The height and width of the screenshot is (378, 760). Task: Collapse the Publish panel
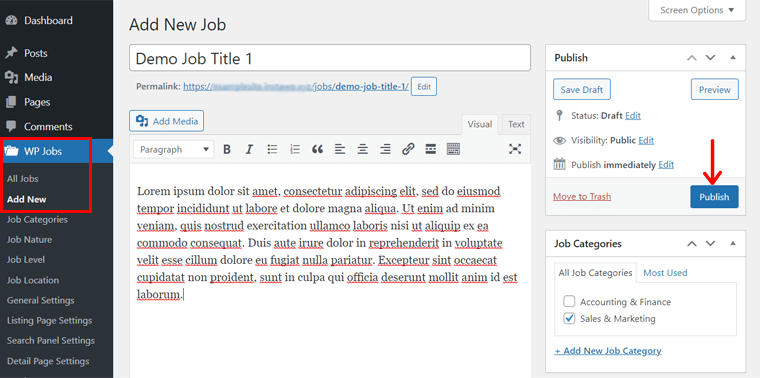coord(733,58)
